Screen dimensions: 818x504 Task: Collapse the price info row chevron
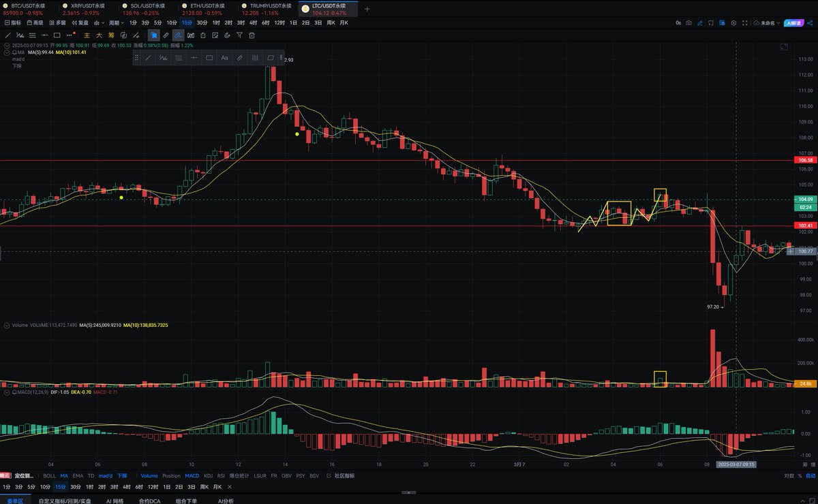(x=7, y=45)
